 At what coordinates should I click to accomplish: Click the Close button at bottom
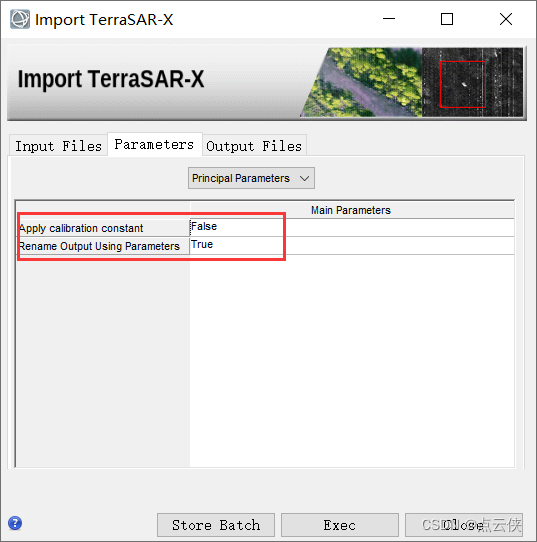pyautogui.click(x=464, y=525)
